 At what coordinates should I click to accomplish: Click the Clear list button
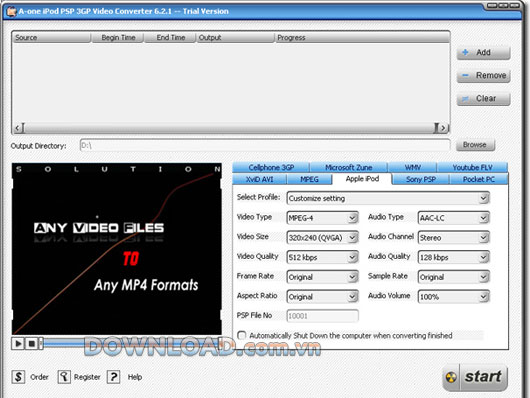(x=483, y=99)
